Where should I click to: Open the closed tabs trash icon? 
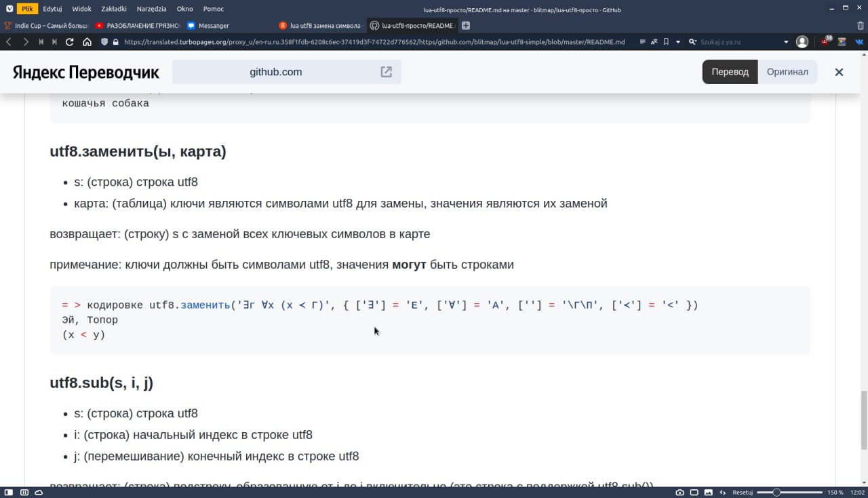(x=861, y=25)
